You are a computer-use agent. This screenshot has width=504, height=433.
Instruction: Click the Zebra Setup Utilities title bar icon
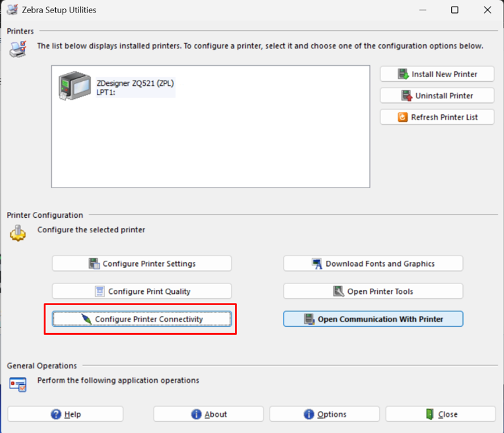click(x=12, y=10)
